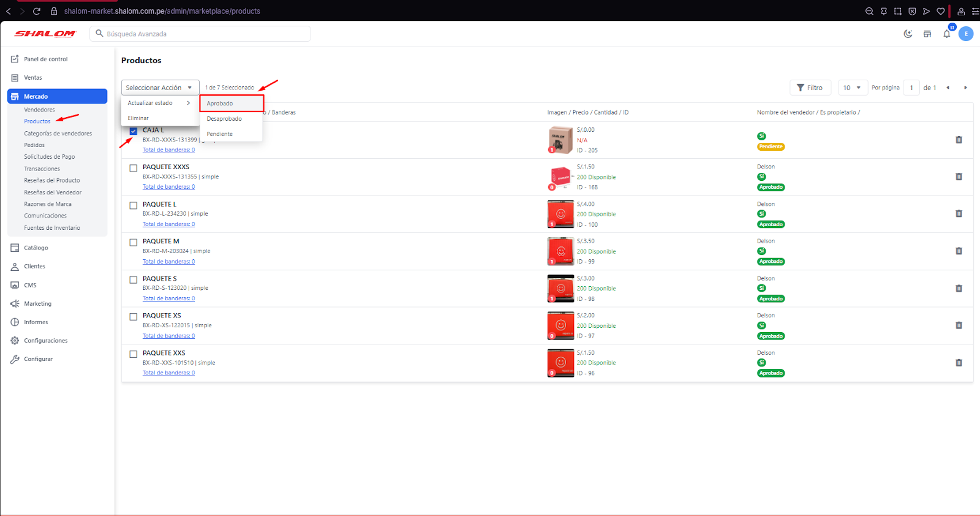
Task: Check the PAQUETE M checkbox
Action: [x=134, y=243]
